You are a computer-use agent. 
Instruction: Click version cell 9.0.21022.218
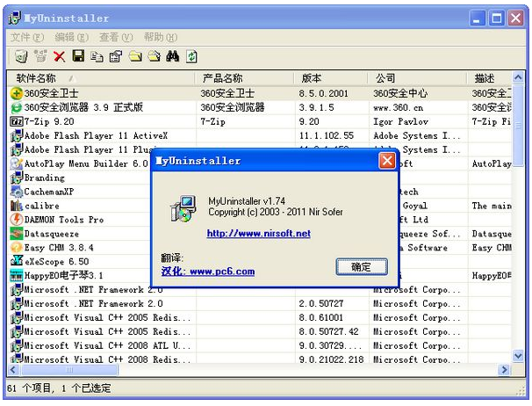pos(331,359)
